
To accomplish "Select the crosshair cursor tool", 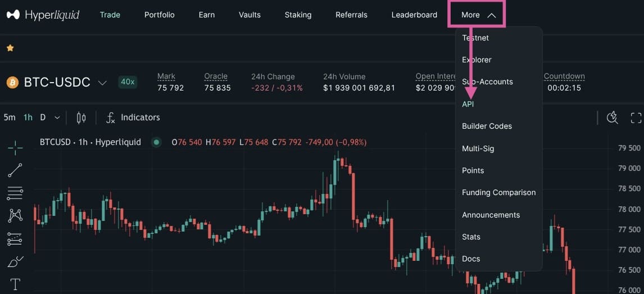I will [x=15, y=147].
